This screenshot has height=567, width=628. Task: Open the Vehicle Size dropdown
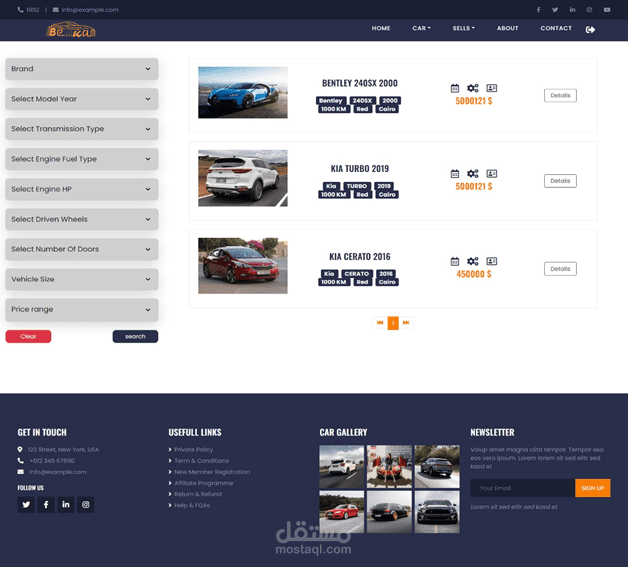pos(82,279)
